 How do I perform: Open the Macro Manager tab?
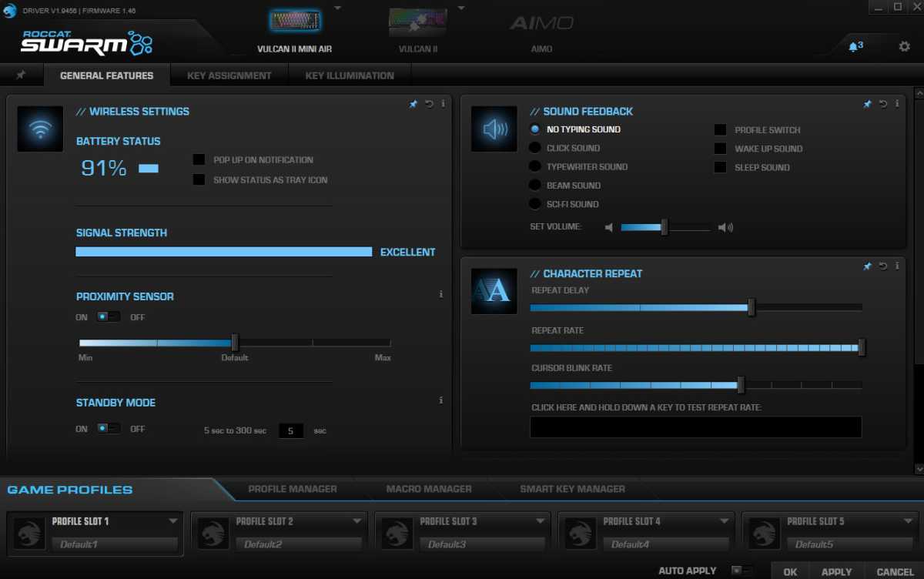(429, 489)
